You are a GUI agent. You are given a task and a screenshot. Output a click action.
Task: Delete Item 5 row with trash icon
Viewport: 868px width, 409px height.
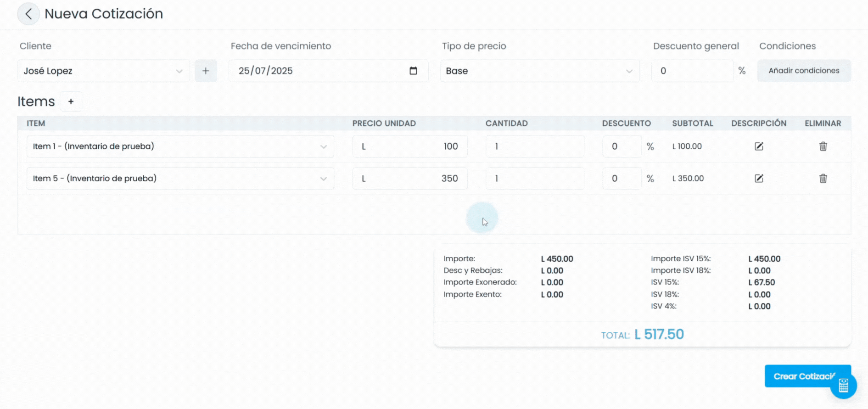(x=823, y=178)
